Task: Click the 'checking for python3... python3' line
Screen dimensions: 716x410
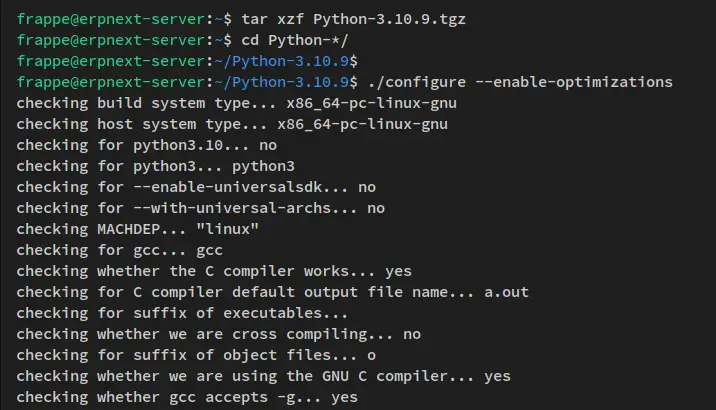Action: (x=155, y=166)
